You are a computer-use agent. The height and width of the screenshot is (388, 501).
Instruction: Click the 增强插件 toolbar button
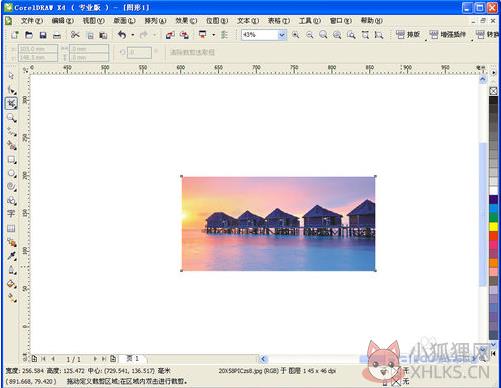tap(447, 35)
